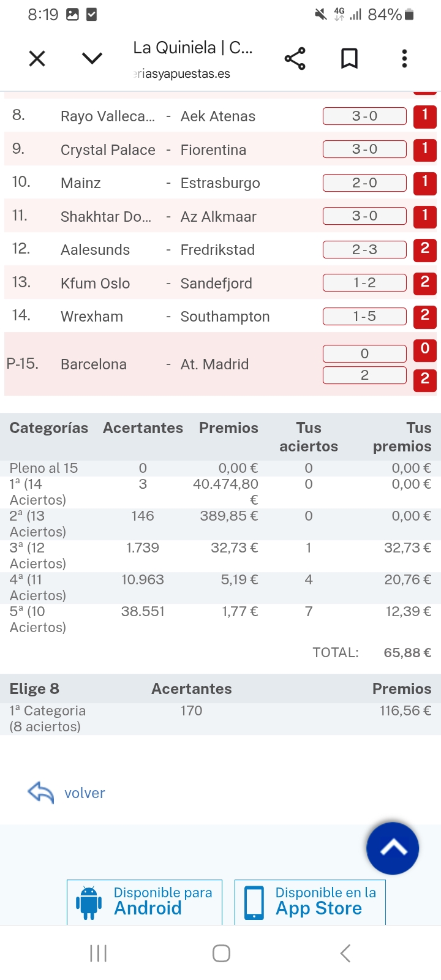Image resolution: width=441 pixels, height=980 pixels.
Task: Open the Disponible para Android download
Action: tap(145, 902)
